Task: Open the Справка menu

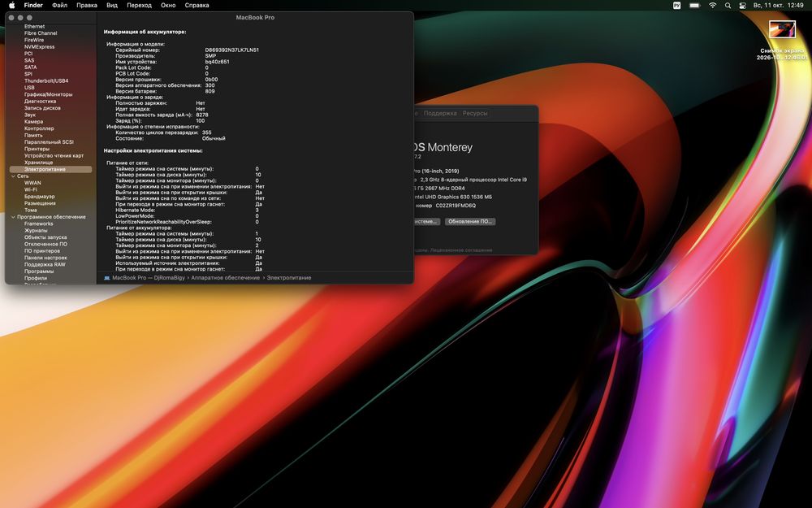Action: [x=197, y=5]
